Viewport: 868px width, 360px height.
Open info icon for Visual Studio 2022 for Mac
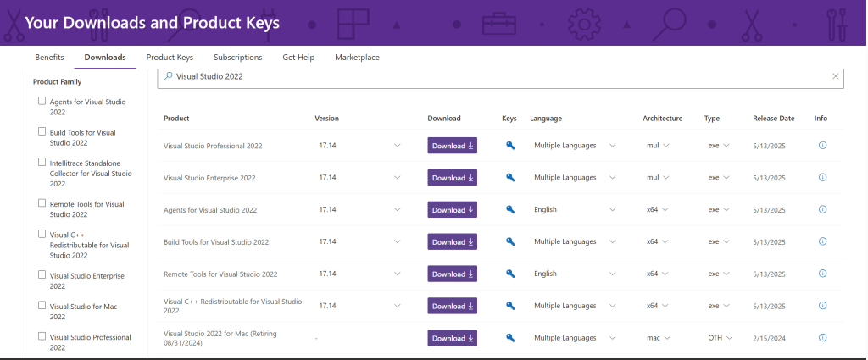coord(822,337)
